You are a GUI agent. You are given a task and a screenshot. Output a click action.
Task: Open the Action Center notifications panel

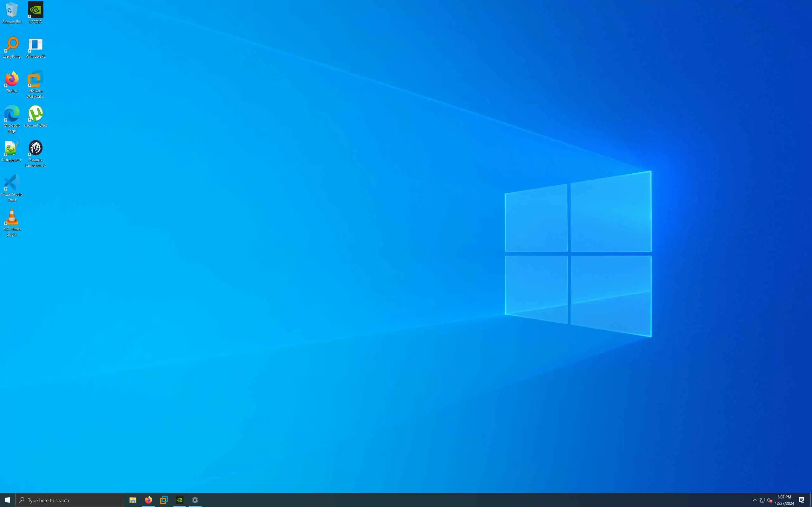click(x=802, y=500)
